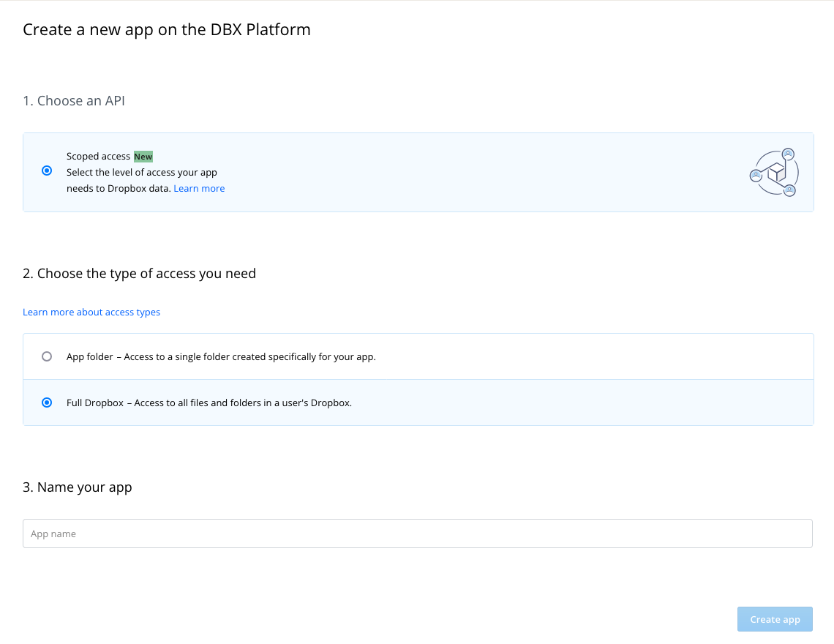This screenshot has height=644, width=834.
Task: Click the Scoped access label text
Action: point(97,156)
